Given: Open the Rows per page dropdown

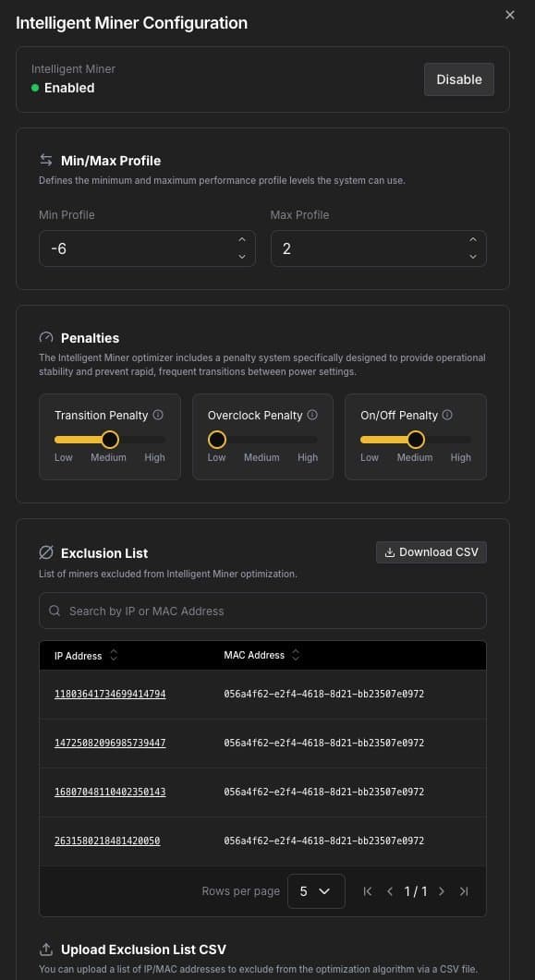Looking at the screenshot, I should (316, 891).
